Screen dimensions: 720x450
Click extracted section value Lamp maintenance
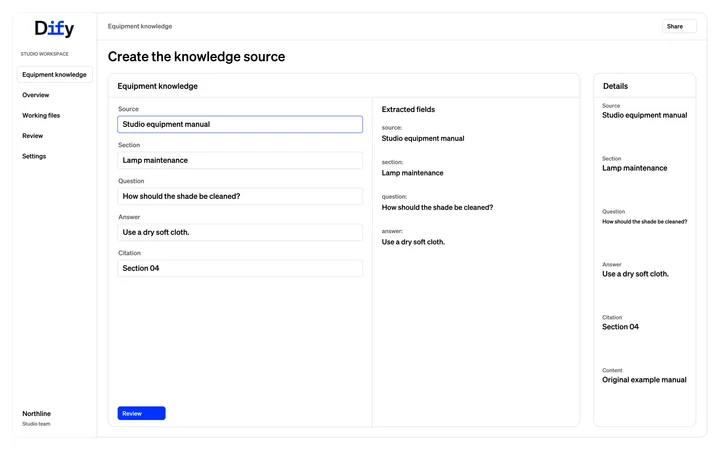(412, 173)
